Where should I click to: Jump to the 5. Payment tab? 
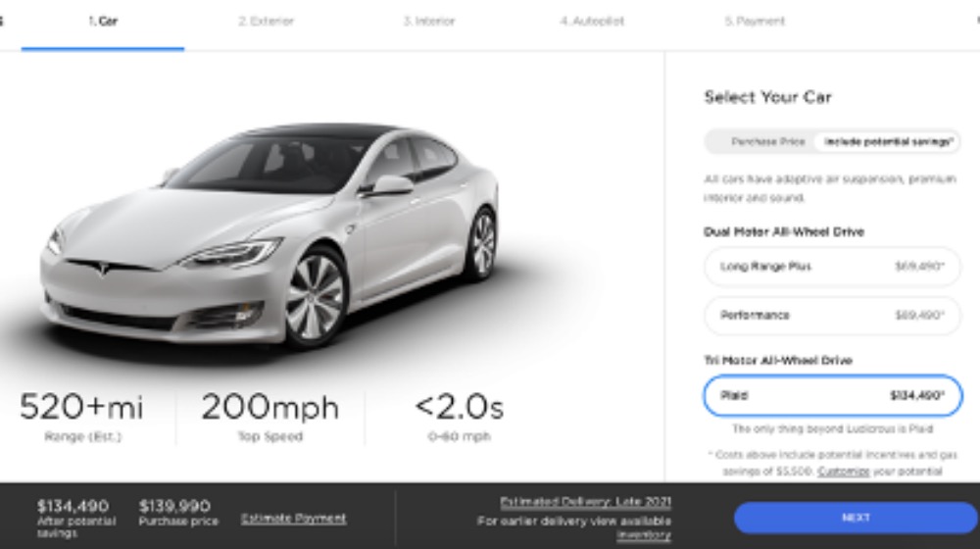click(755, 22)
